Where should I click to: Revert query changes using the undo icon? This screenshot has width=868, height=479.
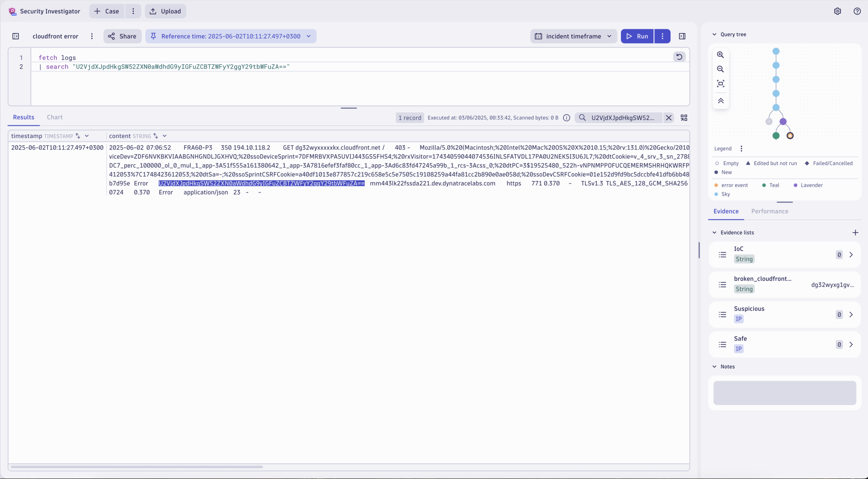(x=679, y=56)
